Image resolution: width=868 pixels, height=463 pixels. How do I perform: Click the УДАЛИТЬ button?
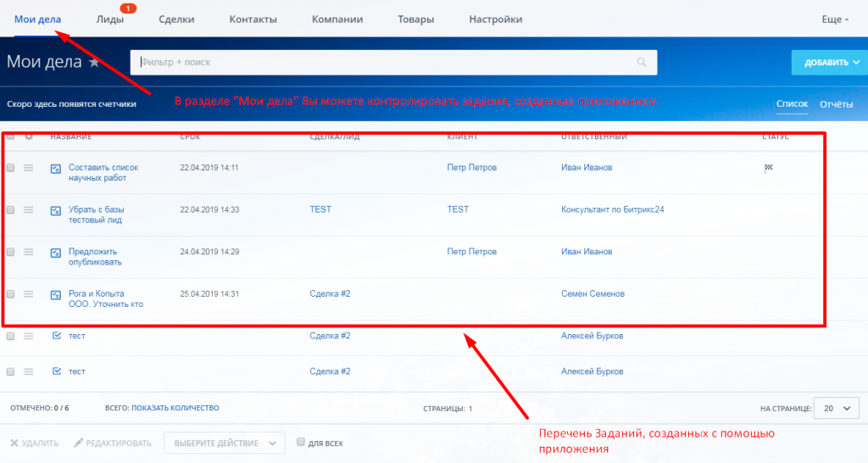(34, 443)
